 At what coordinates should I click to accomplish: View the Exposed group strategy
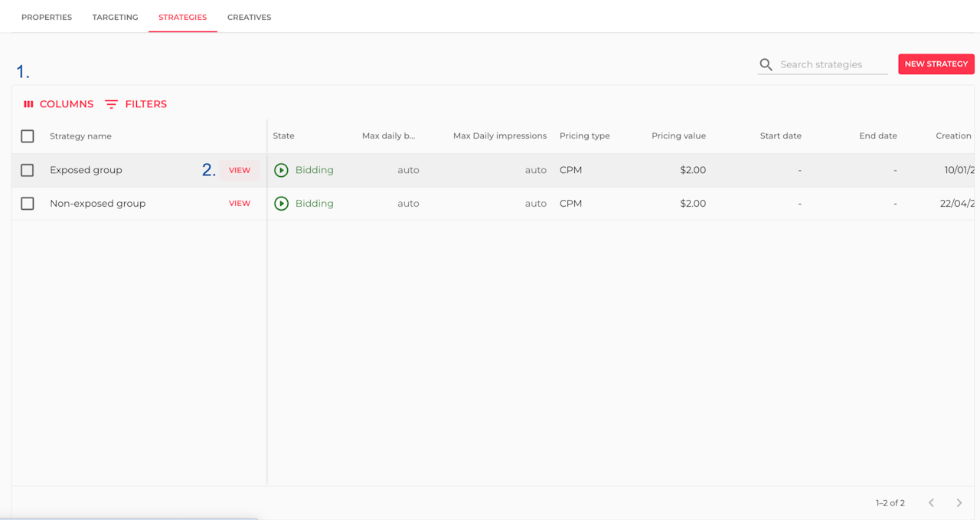[x=240, y=170]
